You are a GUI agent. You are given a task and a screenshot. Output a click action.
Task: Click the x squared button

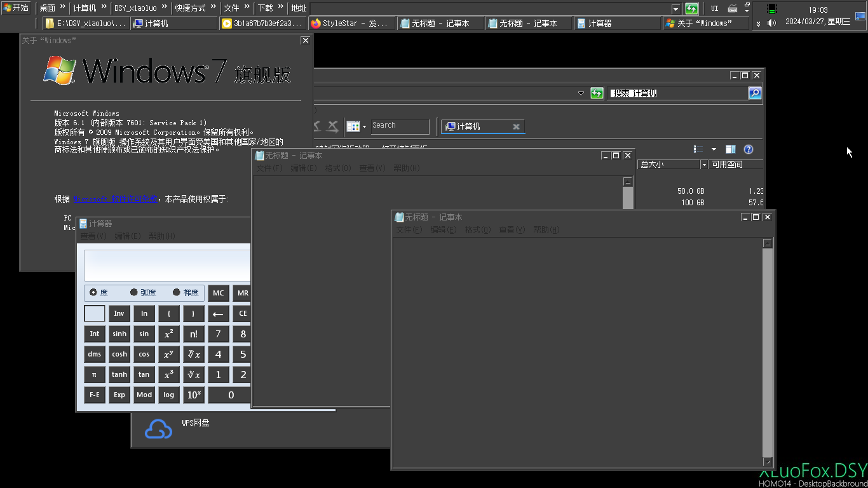[x=168, y=334]
